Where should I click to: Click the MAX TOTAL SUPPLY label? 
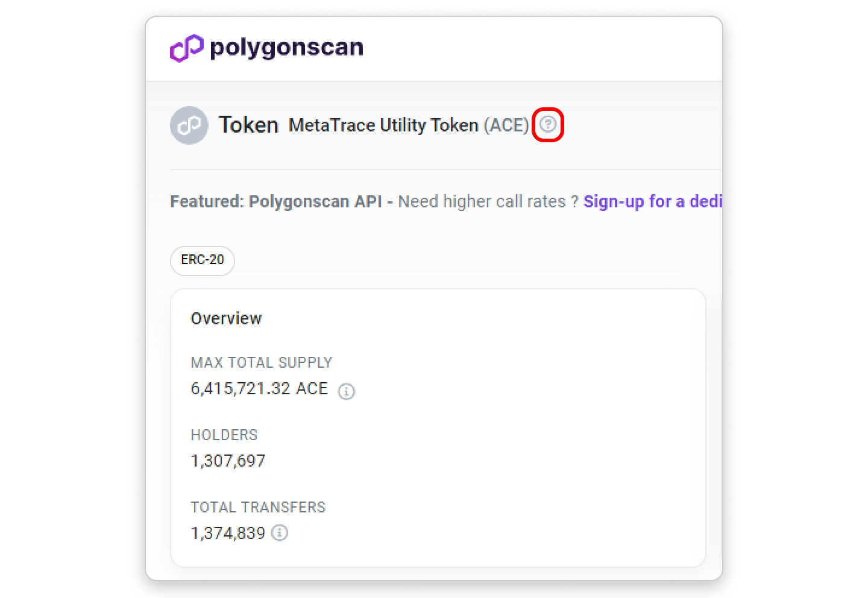point(261,363)
